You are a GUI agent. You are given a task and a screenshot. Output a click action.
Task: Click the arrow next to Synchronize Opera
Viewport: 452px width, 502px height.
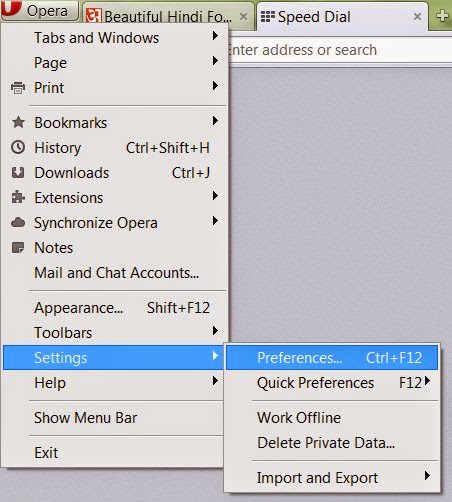pos(215,221)
